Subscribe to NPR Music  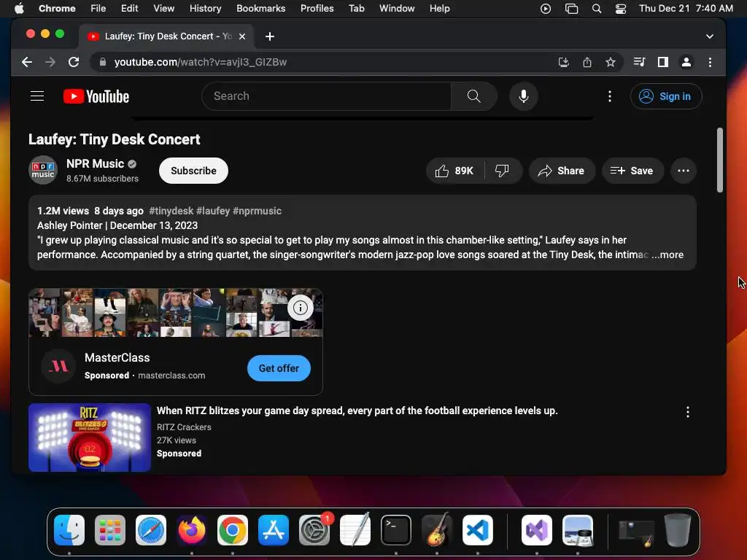point(193,171)
